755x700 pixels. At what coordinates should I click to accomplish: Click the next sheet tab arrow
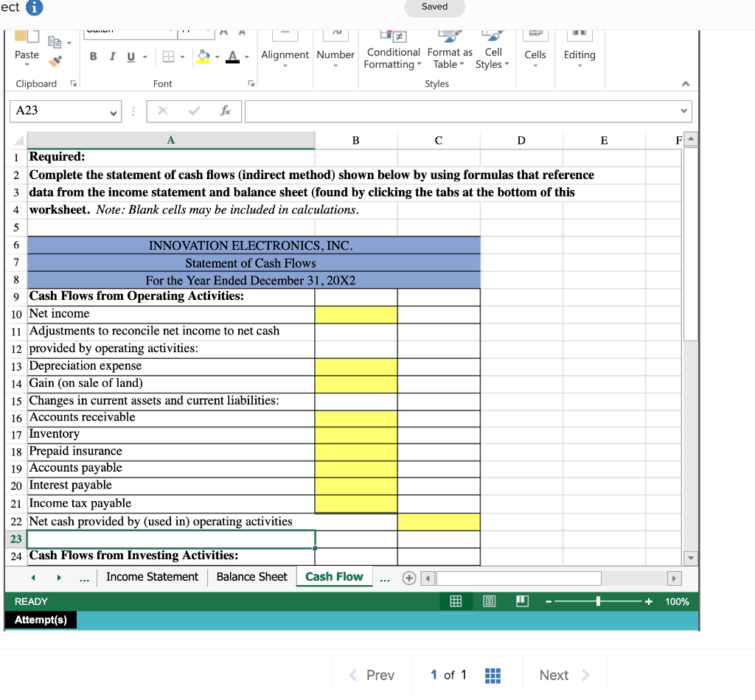click(59, 578)
